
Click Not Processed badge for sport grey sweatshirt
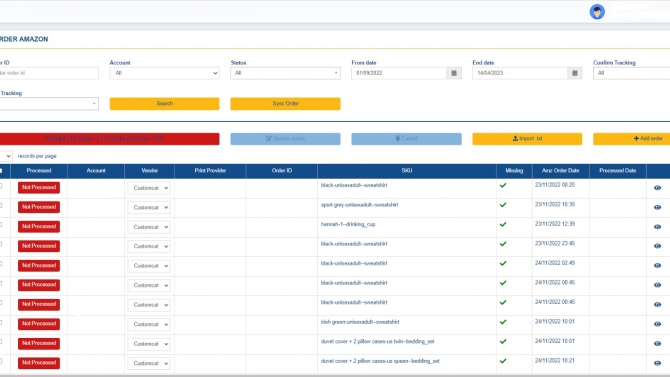point(39,207)
